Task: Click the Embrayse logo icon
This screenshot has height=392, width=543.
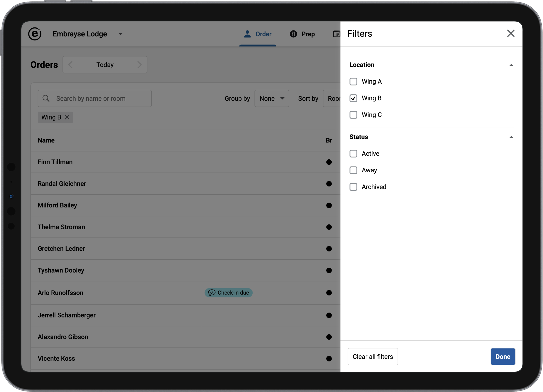Action: 35,34
